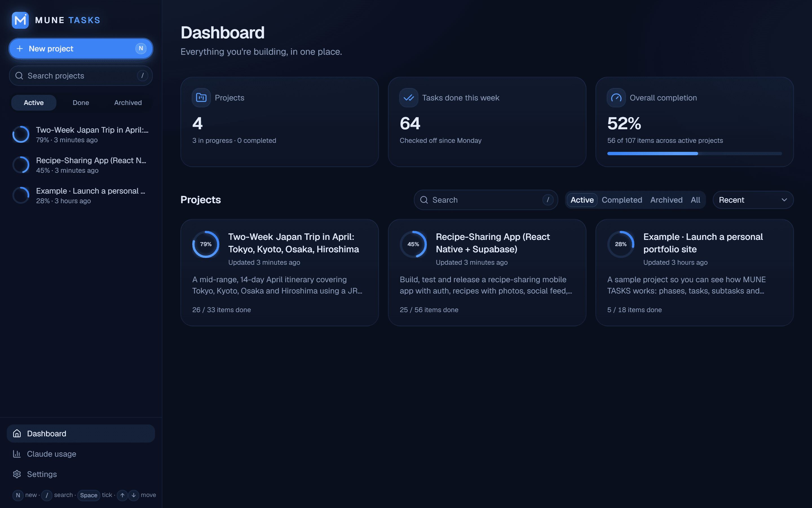812x508 pixels.
Task: Open Two-Week Japan Trip in sidebar list
Action: (81, 134)
